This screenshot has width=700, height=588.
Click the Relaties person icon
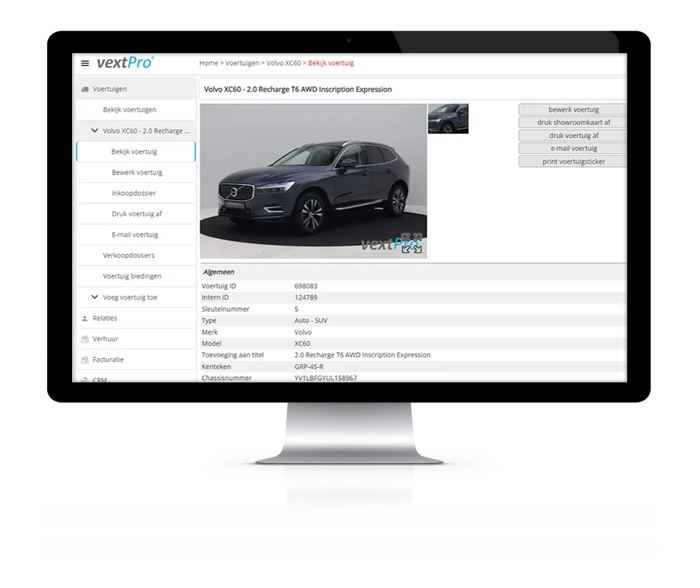click(84, 319)
